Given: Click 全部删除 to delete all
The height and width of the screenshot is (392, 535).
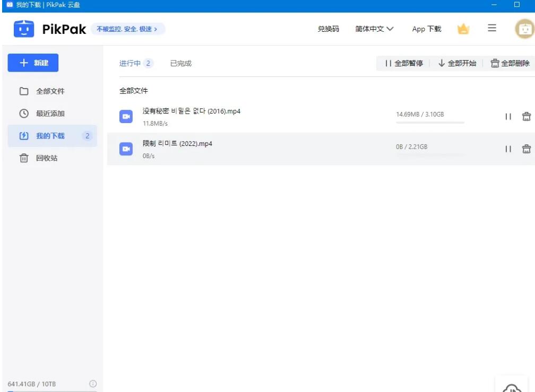Looking at the screenshot, I should [510, 64].
